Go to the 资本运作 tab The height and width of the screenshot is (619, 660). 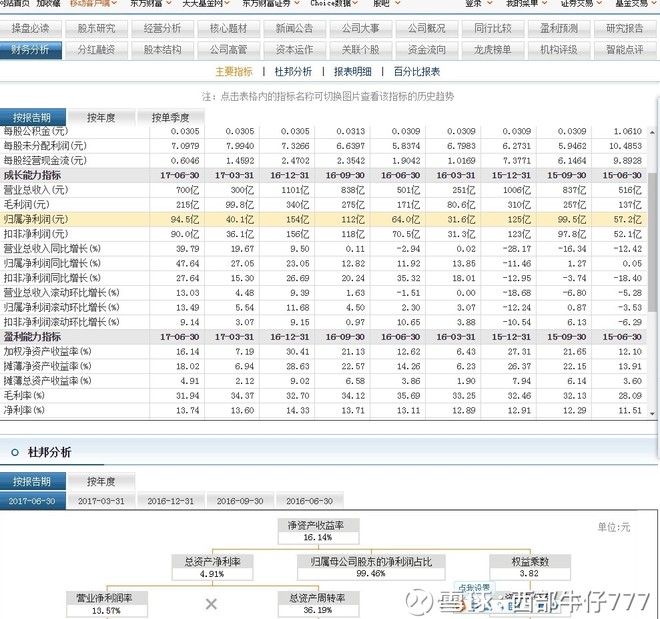(295, 50)
